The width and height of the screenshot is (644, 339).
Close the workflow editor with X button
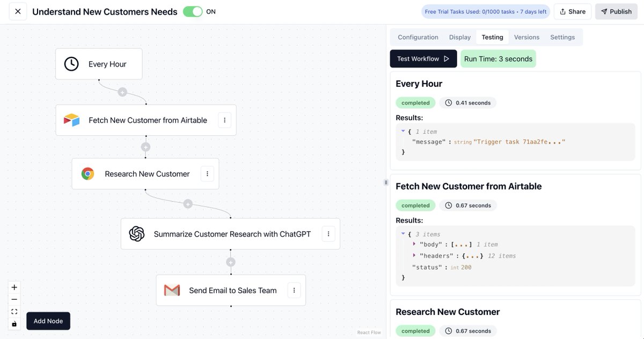[18, 11]
